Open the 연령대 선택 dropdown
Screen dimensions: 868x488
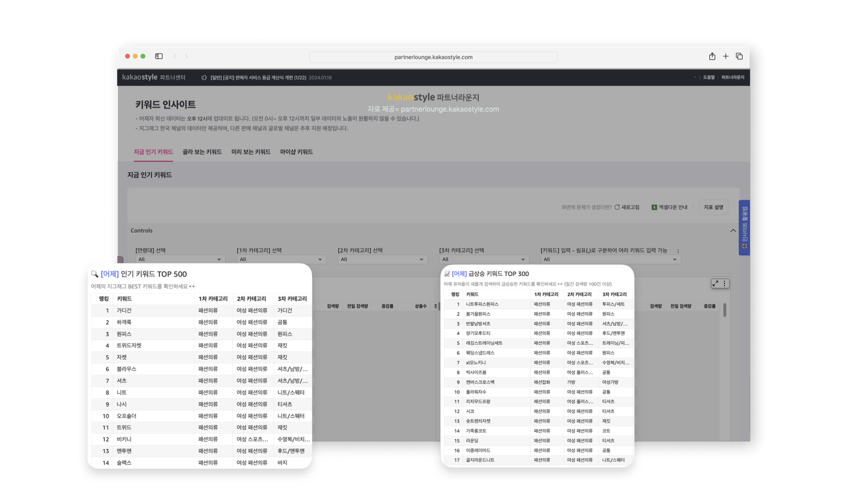[180, 259]
